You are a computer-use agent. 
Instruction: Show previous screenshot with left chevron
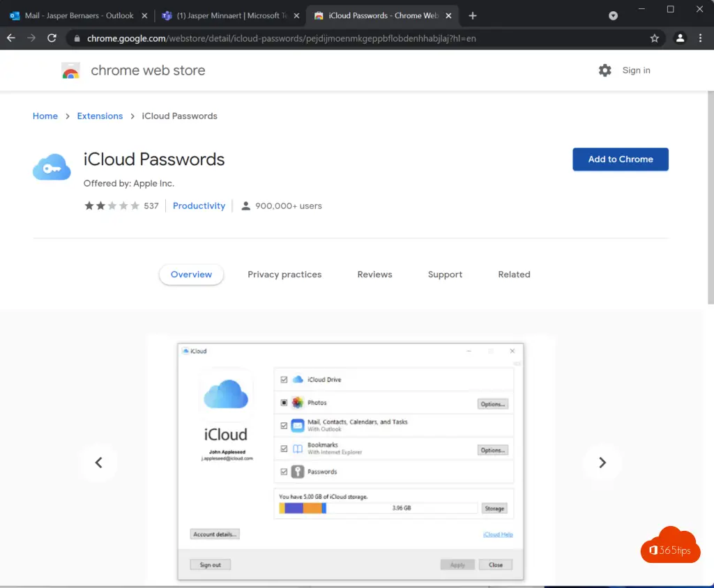[98, 463]
